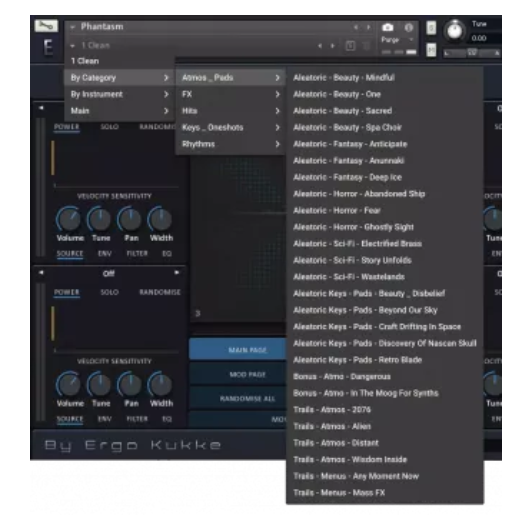
Task: Toggle POWER on the upper layer
Action: click(67, 127)
